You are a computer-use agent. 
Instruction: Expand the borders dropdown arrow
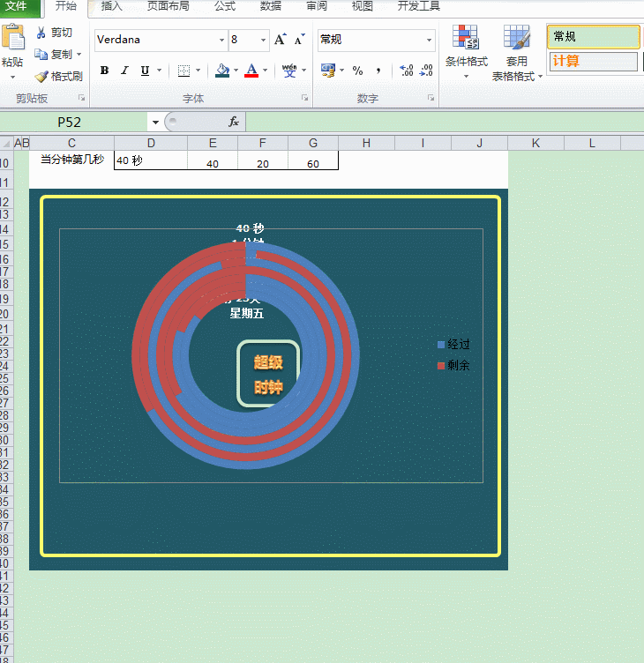tap(198, 71)
